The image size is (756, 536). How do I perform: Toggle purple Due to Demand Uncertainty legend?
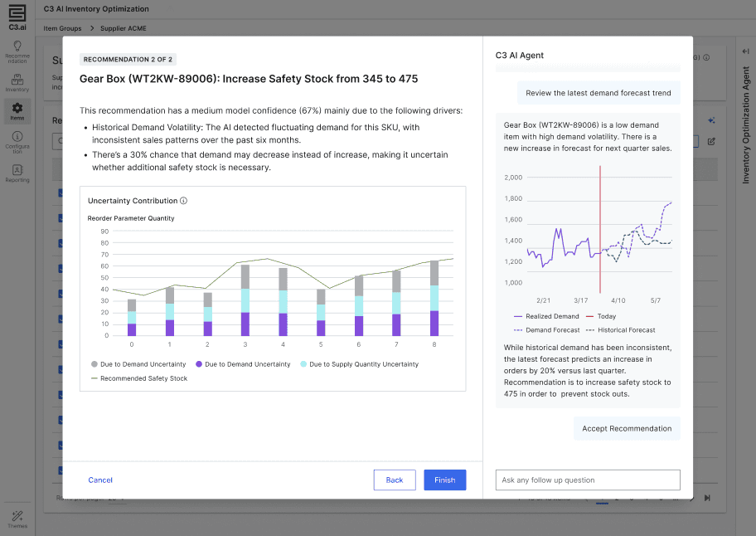[x=243, y=364]
